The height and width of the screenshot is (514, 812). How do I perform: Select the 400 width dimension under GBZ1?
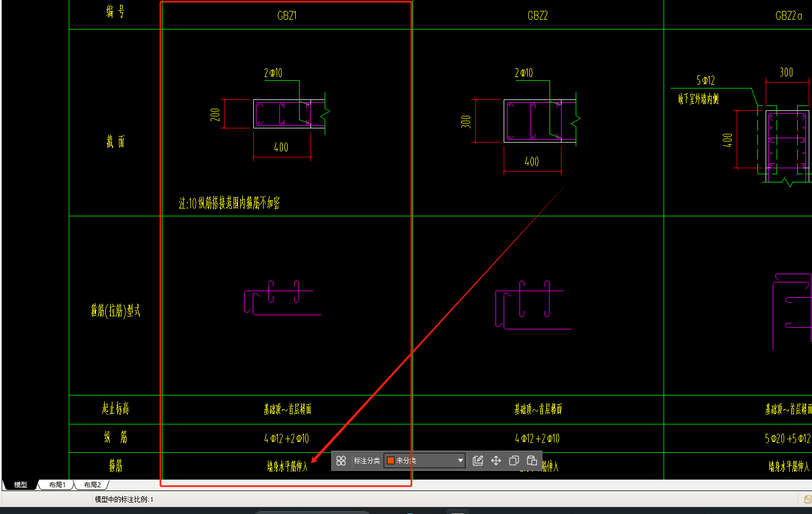(281, 147)
